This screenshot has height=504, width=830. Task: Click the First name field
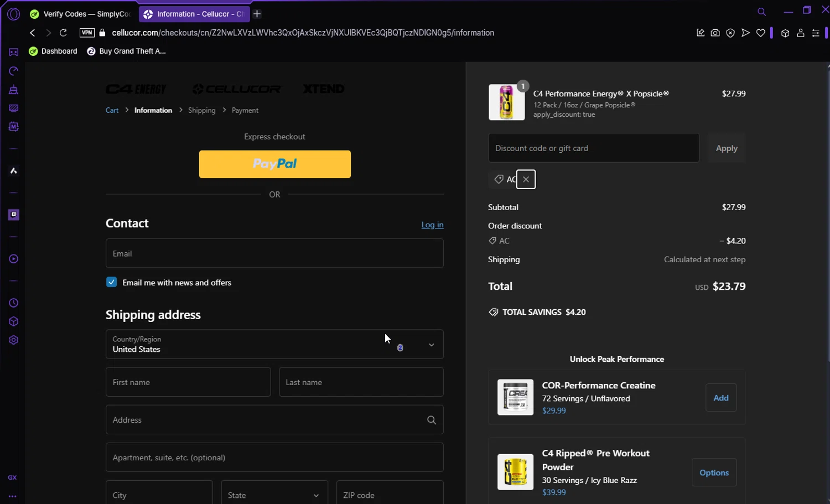pos(188,382)
